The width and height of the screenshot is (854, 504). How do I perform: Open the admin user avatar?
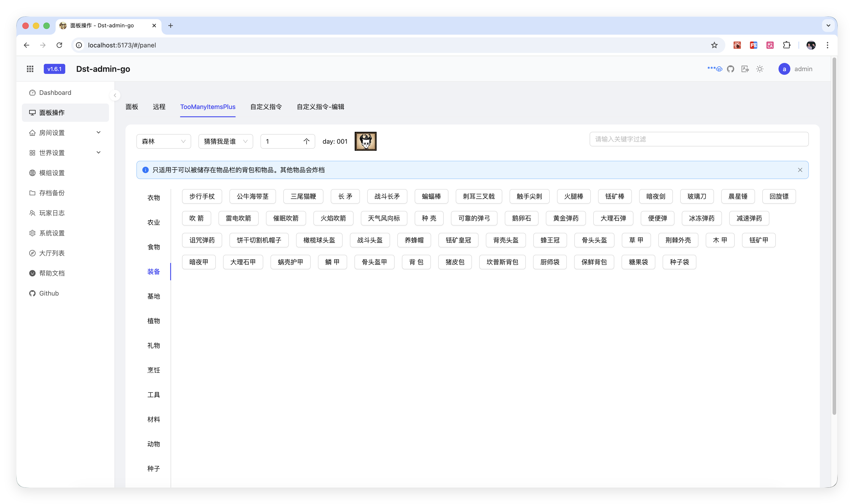[x=784, y=69]
